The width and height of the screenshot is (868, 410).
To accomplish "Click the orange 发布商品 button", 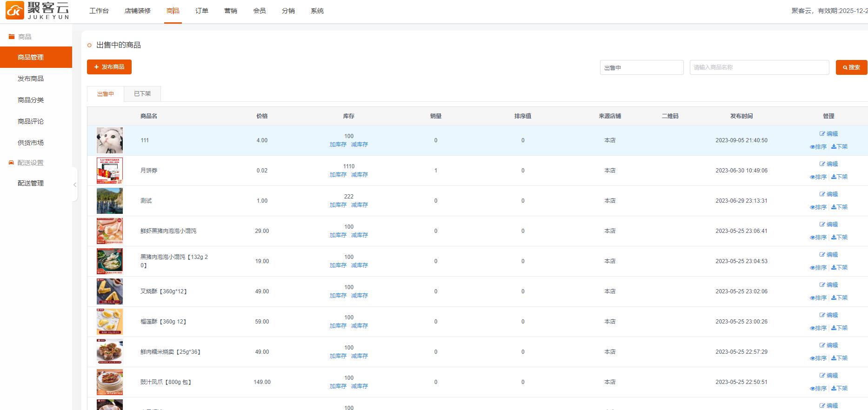I will 109,67.
